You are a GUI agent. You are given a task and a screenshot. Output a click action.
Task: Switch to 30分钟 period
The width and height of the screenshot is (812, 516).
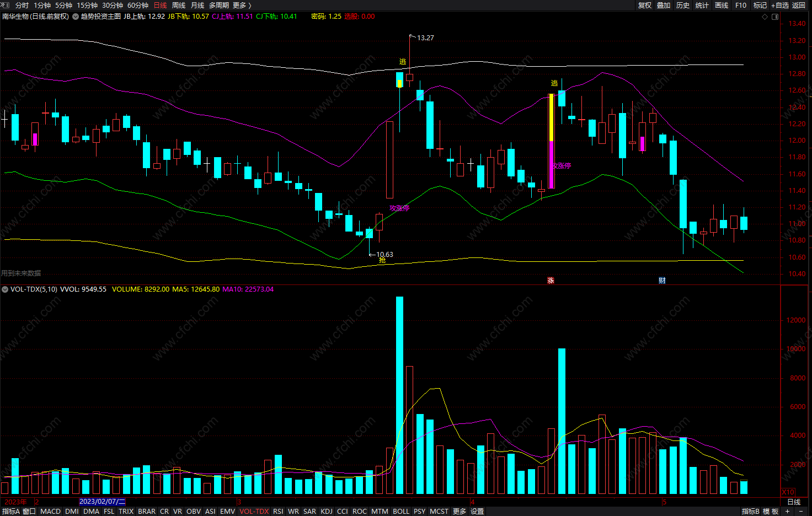tap(113, 5)
